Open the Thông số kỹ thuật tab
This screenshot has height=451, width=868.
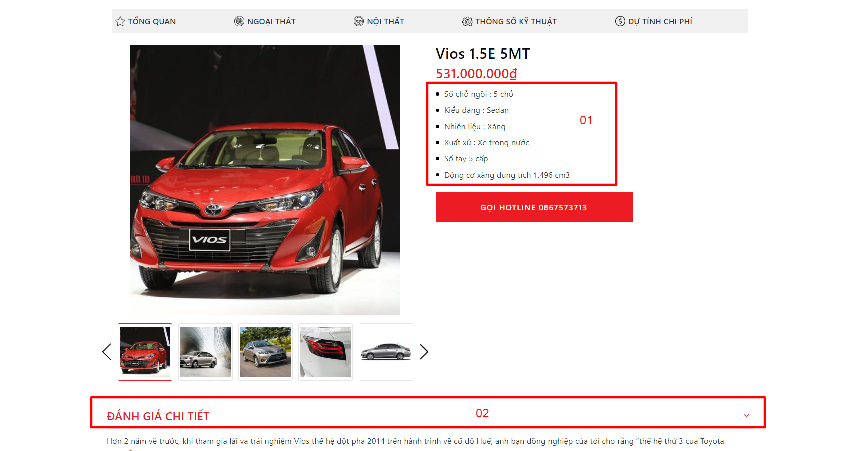tap(510, 21)
